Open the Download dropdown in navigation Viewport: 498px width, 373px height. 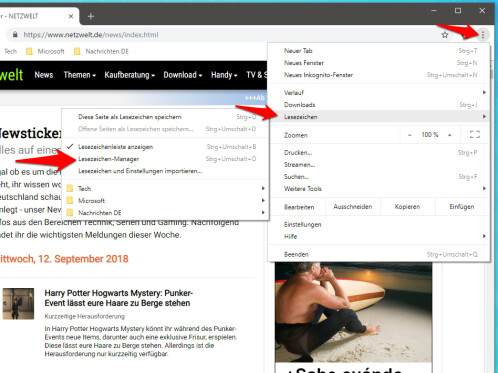coord(183,75)
